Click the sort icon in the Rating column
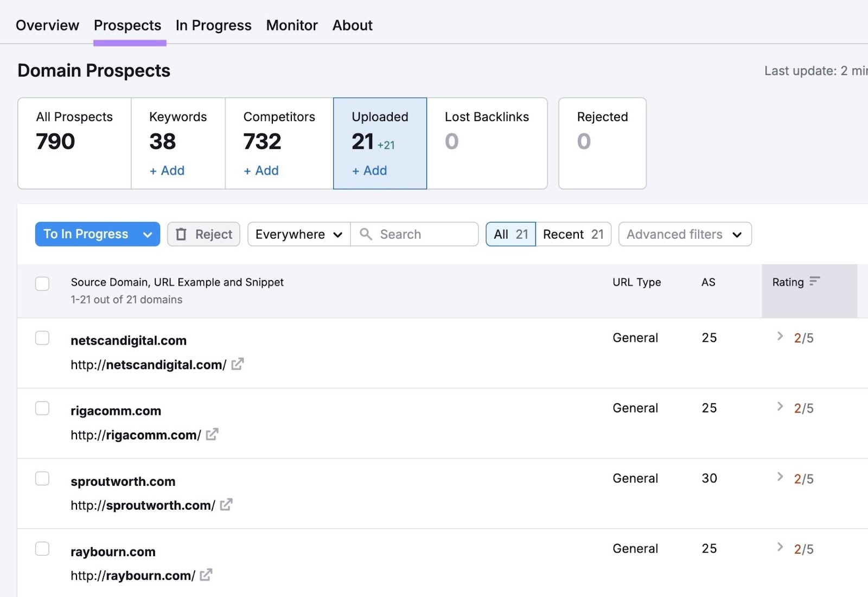Viewport: 868px width, 597px height. (815, 282)
